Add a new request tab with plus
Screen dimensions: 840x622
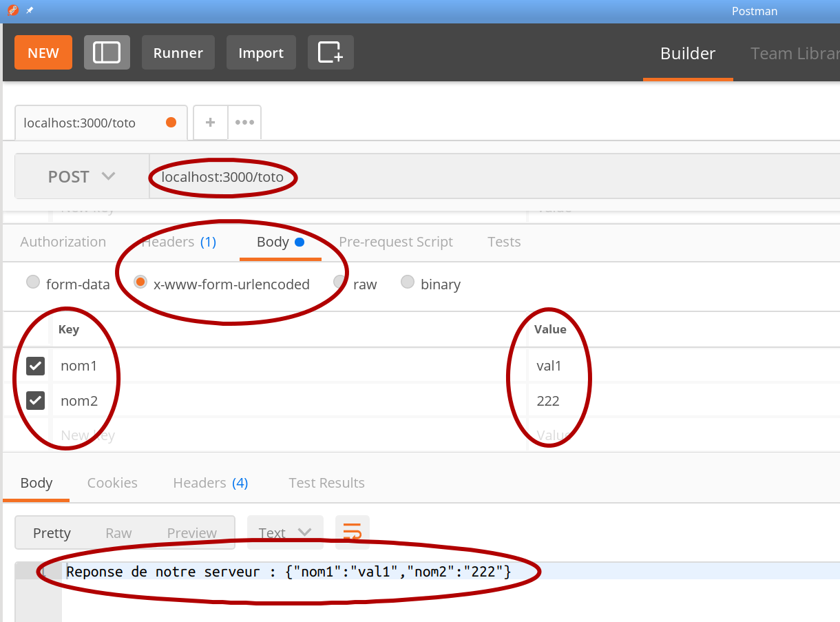211,123
